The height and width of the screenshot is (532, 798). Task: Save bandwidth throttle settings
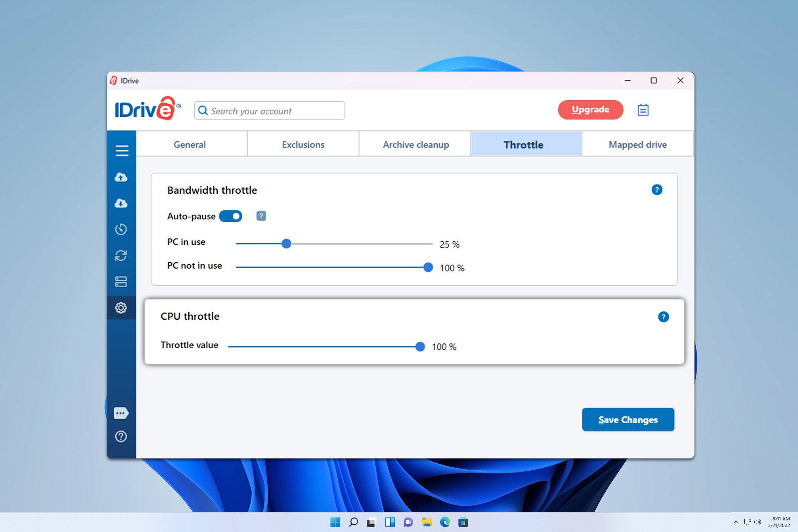pyautogui.click(x=628, y=419)
